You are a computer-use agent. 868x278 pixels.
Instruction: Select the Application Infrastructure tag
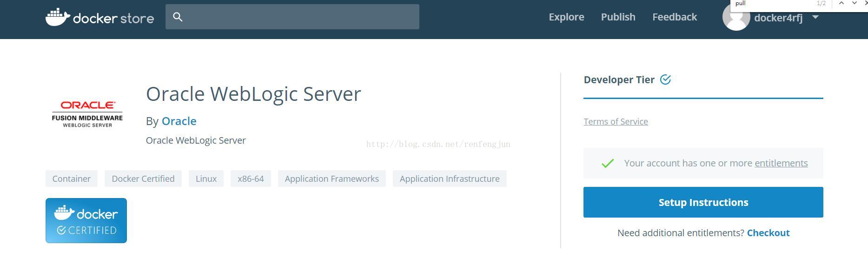[x=450, y=179]
